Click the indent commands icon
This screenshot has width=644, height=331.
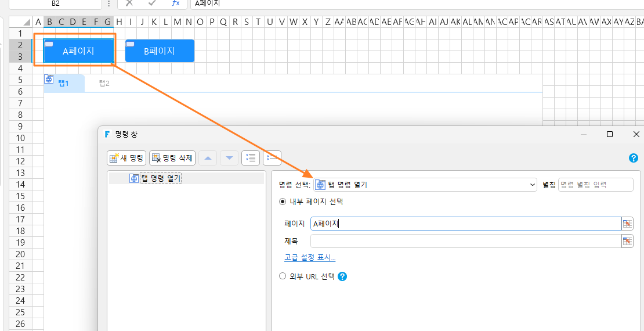click(x=251, y=157)
